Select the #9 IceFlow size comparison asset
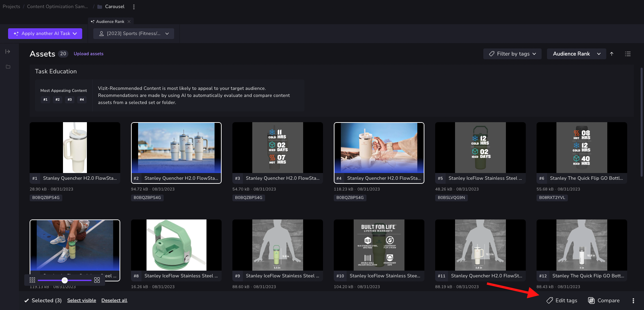Screen dimensions: 644x310 278,245
